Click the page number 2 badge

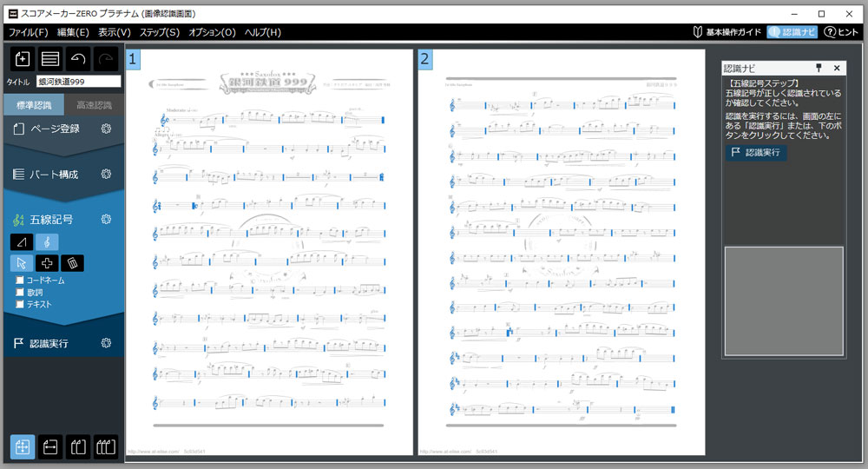click(425, 59)
